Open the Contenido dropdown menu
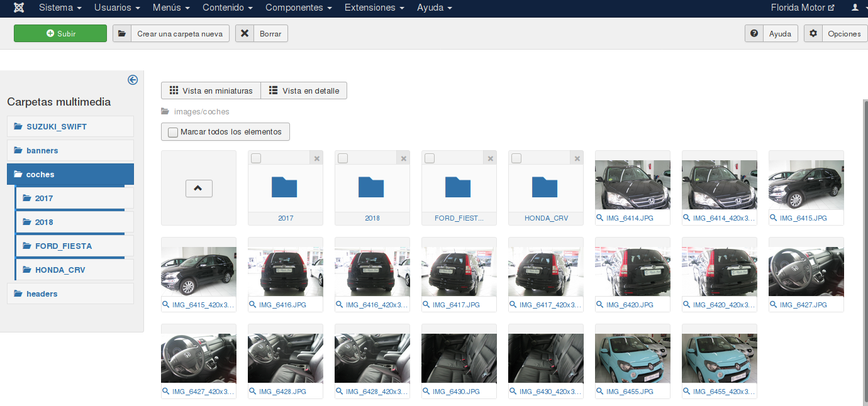The image size is (868, 406). (228, 8)
